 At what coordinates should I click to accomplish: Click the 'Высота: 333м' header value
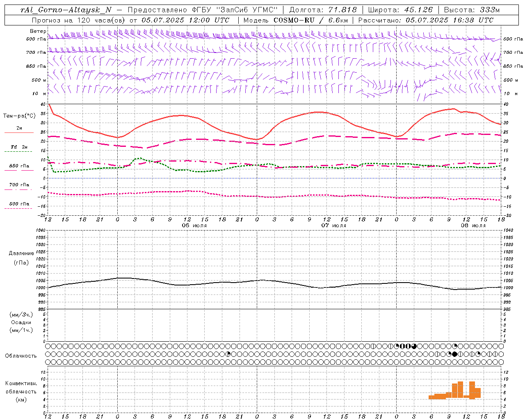pyautogui.click(x=472, y=10)
